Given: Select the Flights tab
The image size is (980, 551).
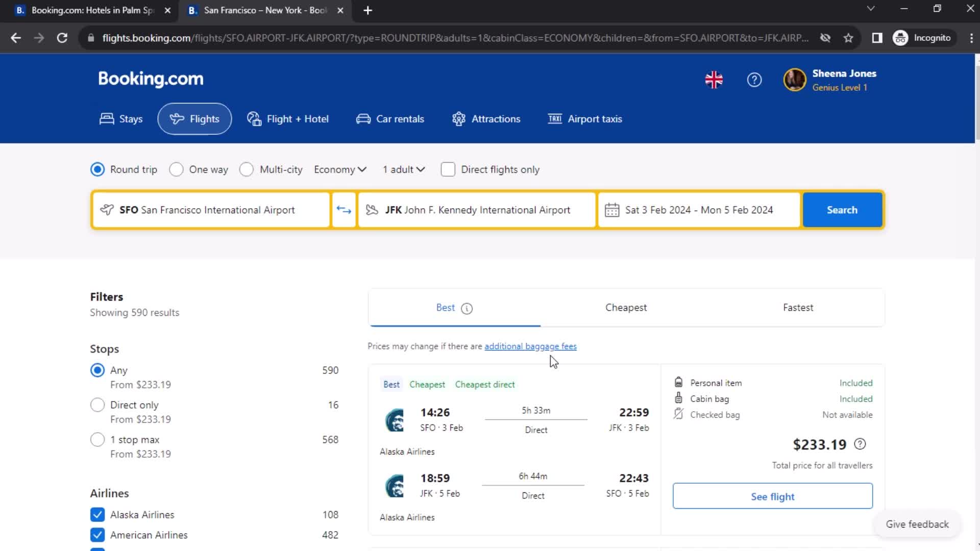Looking at the screenshot, I should (194, 119).
